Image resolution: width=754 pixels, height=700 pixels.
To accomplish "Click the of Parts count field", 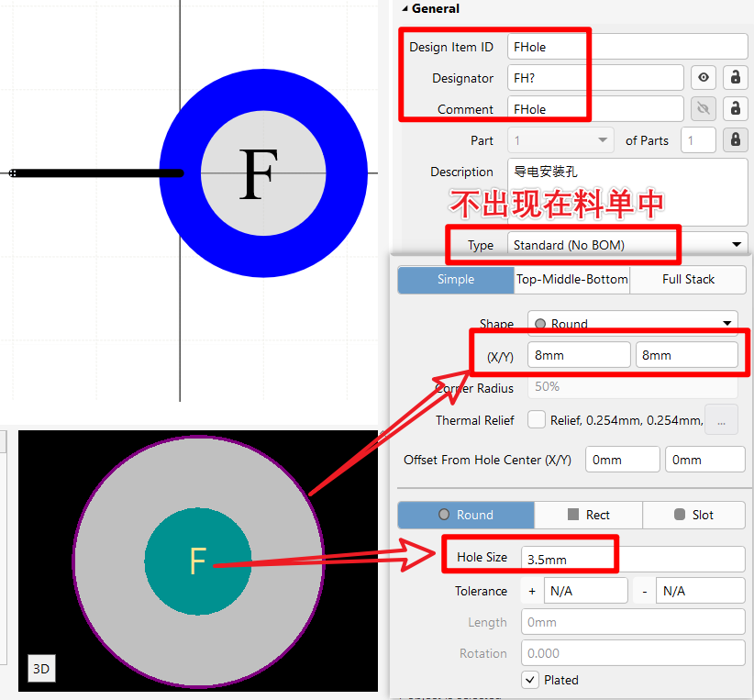I will point(698,140).
